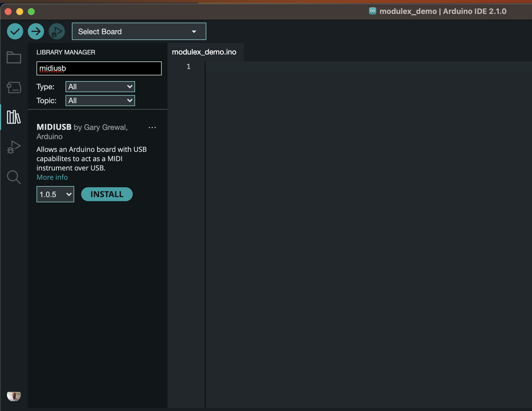The image size is (532, 411).
Task: Install the MIDIUSB library
Action: pos(107,194)
